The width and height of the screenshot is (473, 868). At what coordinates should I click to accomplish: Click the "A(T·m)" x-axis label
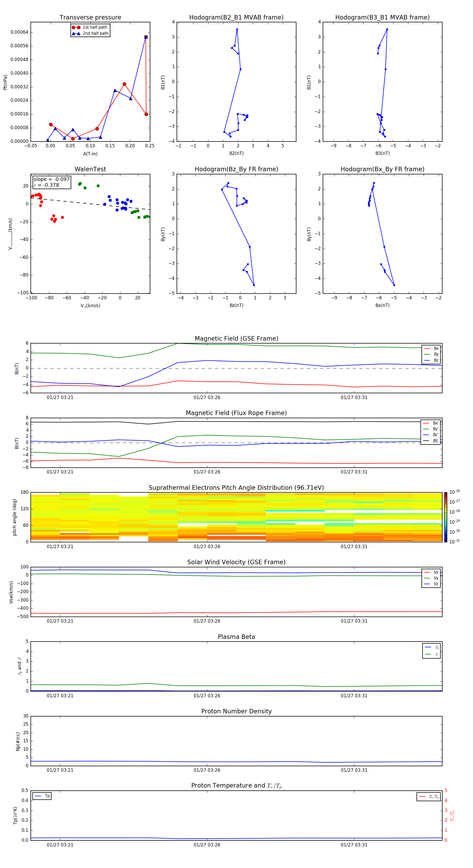coord(90,154)
